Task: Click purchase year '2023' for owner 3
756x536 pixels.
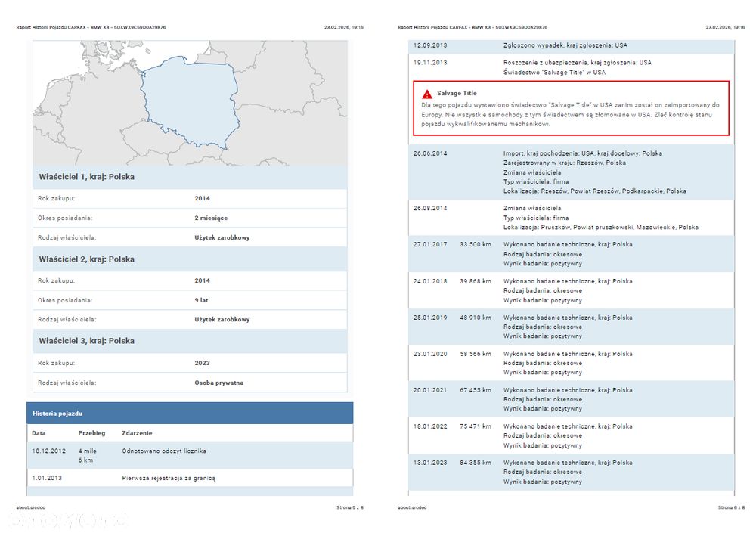Action: (x=202, y=363)
